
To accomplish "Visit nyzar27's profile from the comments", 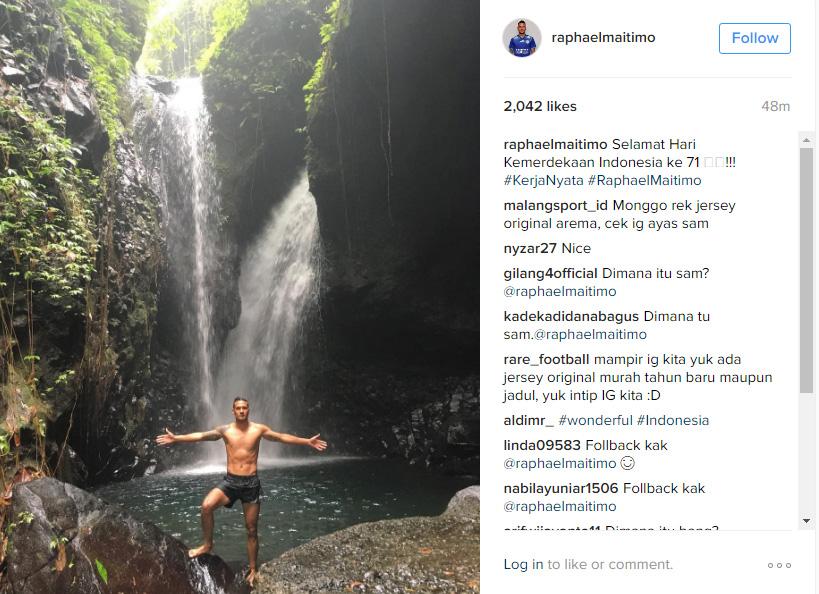I will (529, 249).
